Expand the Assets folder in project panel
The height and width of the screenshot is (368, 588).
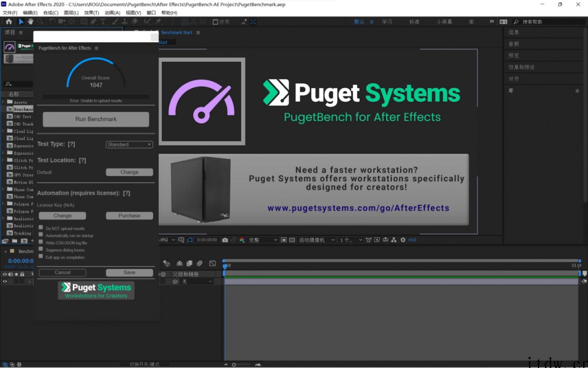point(3,102)
